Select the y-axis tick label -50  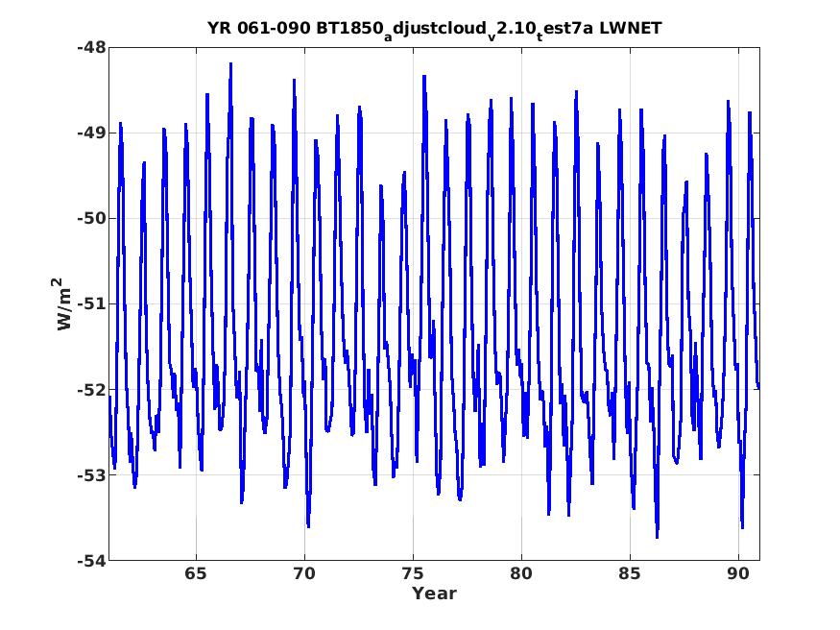[91, 219]
